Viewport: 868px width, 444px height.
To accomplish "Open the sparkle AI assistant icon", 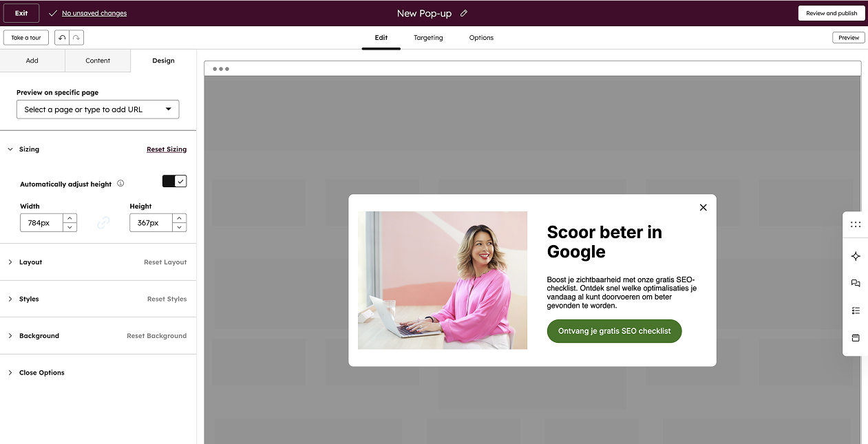I will (856, 256).
